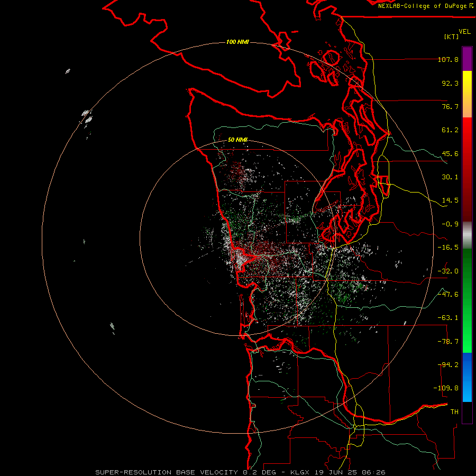Viewport: 476px width, 476px height.
Task: Click the 45.6 value on velocity scale
Action: (450, 153)
